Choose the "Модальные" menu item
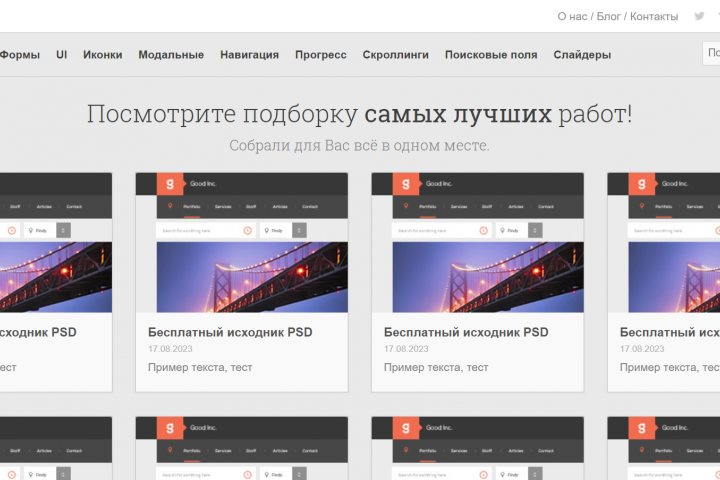This screenshot has width=720, height=480. tap(171, 55)
